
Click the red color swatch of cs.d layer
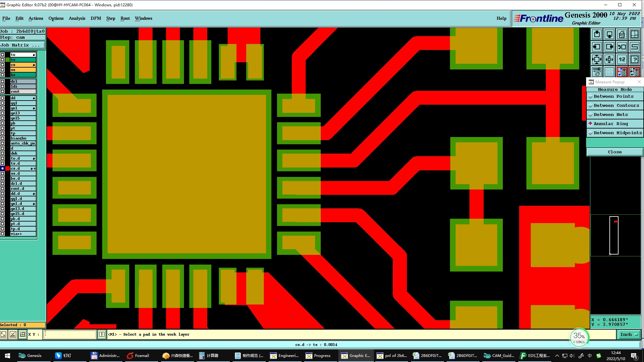8,169
